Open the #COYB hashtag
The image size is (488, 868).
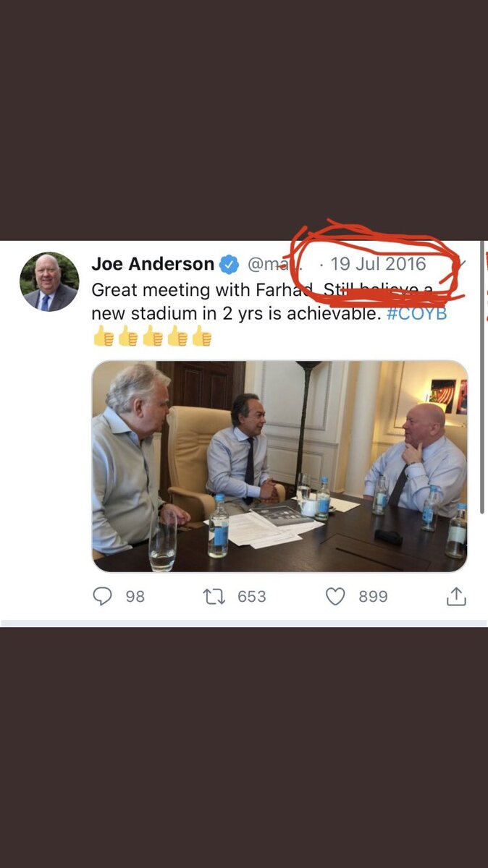coord(417,314)
